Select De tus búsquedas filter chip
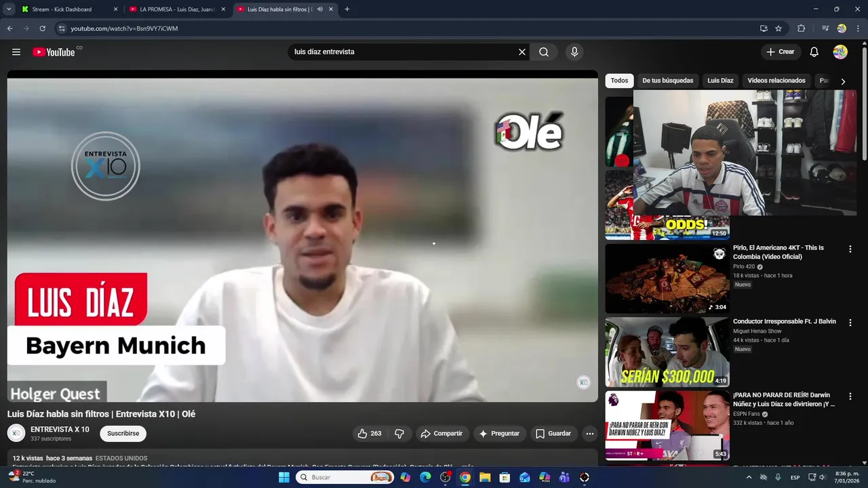Image resolution: width=868 pixels, height=488 pixels. pyautogui.click(x=668, y=81)
